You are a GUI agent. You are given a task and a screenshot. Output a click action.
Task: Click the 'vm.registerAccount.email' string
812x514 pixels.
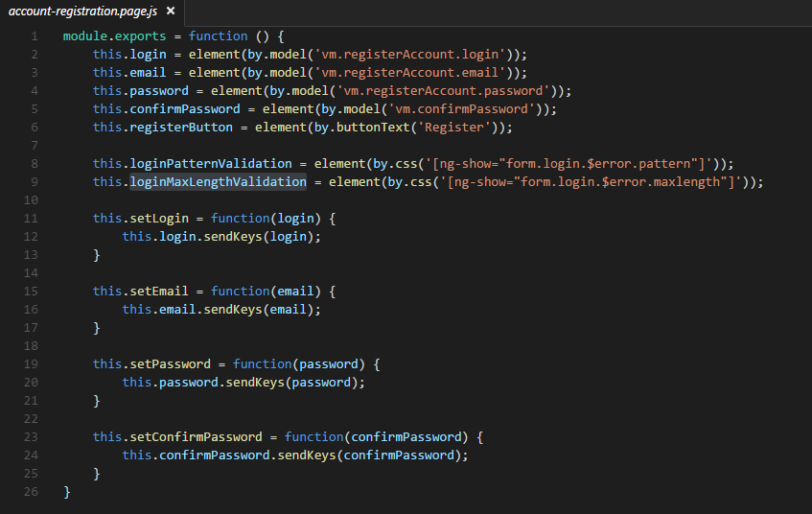click(x=410, y=73)
